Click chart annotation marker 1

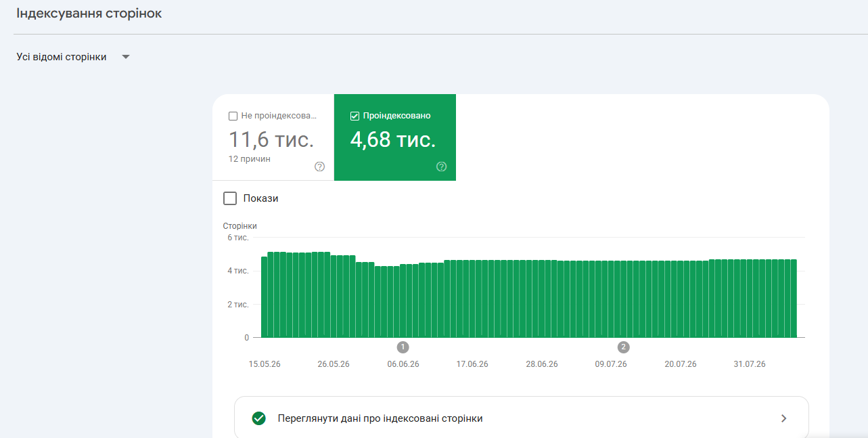(403, 347)
